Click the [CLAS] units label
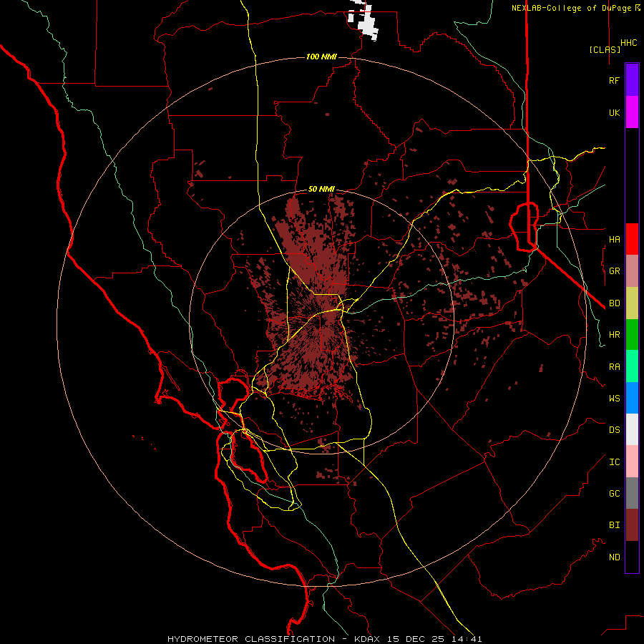The width and height of the screenshot is (644, 644). tap(605, 49)
